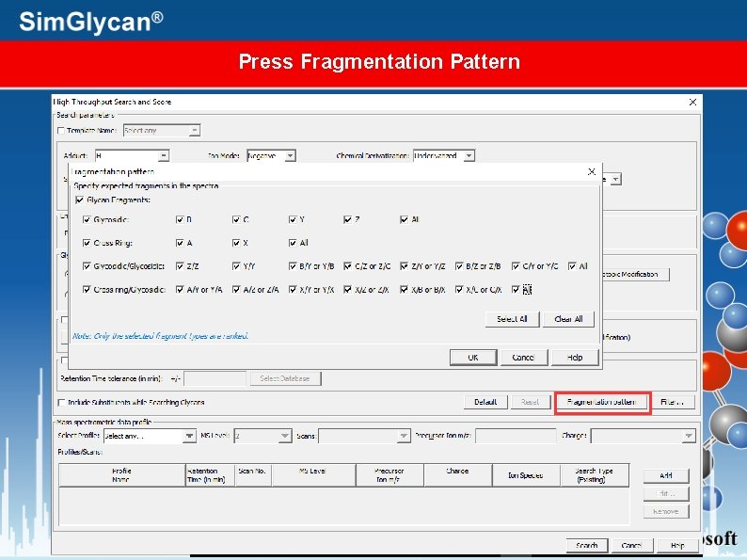Toggle the Z/Y or Y/Z checkbox
Screen dimensions: 747x560
coord(404,266)
